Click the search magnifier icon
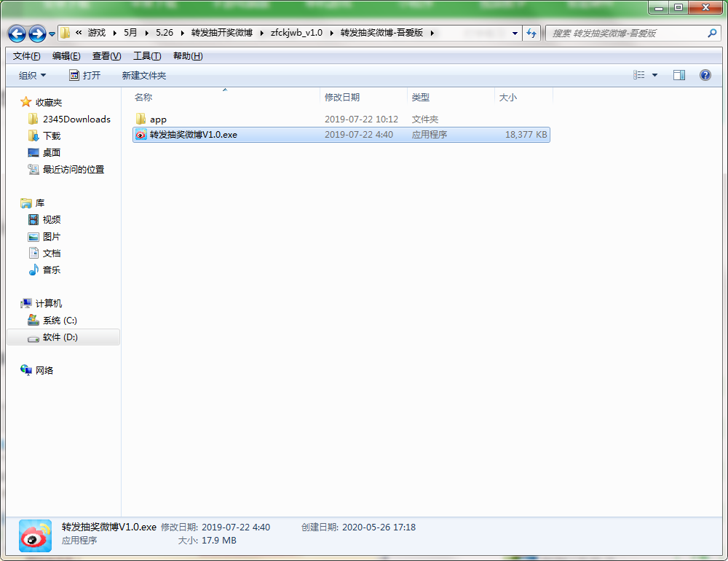Viewport: 728px width, 561px height. click(x=712, y=33)
